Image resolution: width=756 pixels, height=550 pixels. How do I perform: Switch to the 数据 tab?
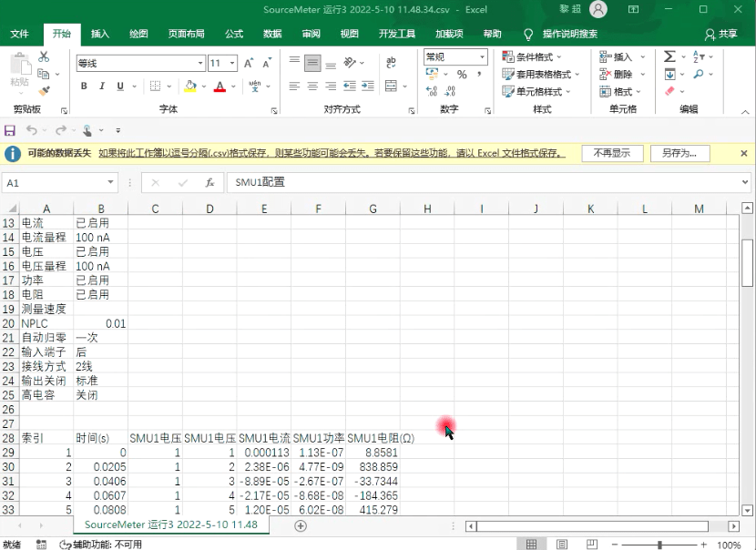pos(272,34)
